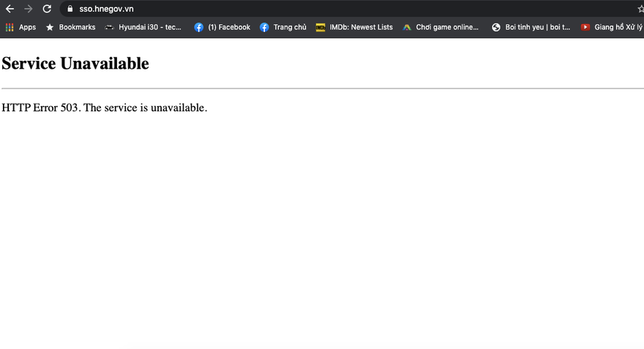Click the forward navigation arrow
The height and width of the screenshot is (349, 644).
[x=29, y=9]
